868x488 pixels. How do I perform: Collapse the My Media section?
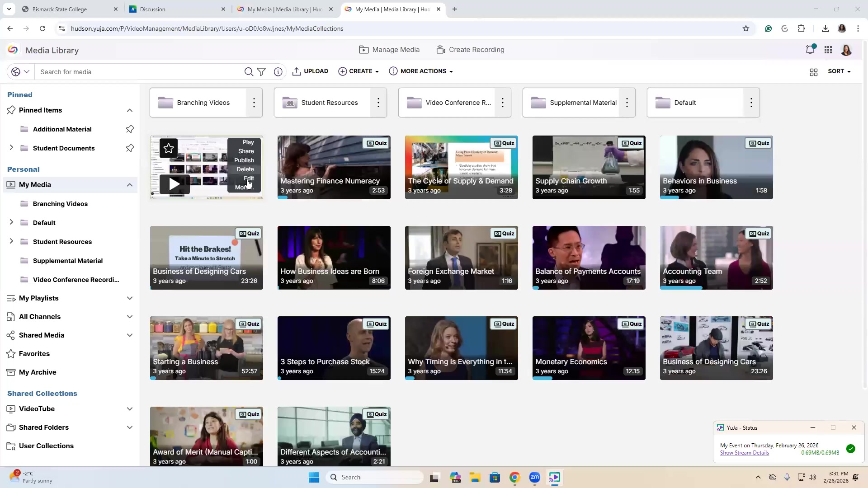click(x=130, y=185)
